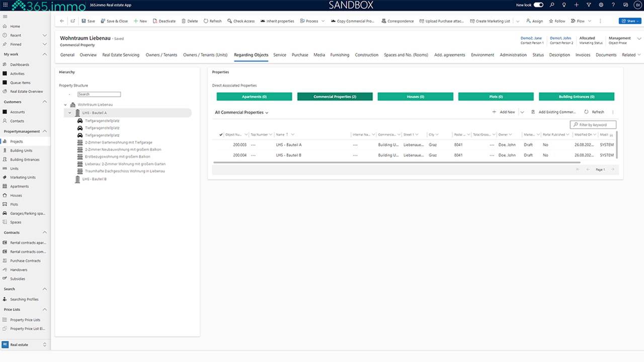Click the blue Share button
Screen dimensions: 644x362
pyautogui.click(x=630, y=21)
